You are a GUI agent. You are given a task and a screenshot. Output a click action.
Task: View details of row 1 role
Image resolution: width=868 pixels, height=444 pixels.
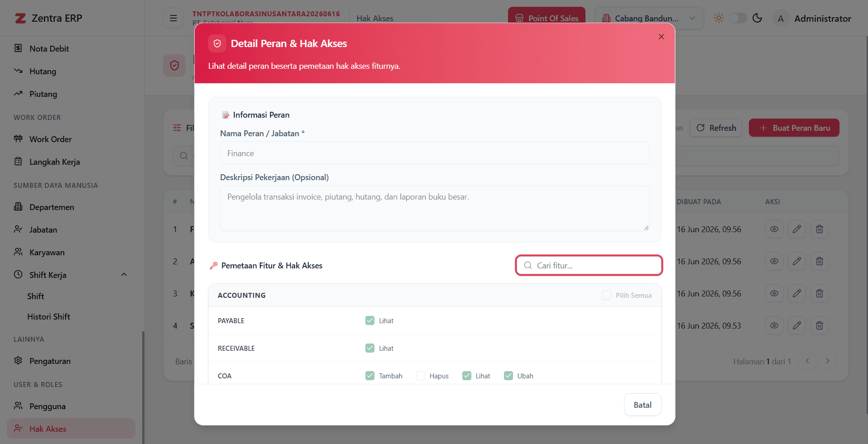774,229
